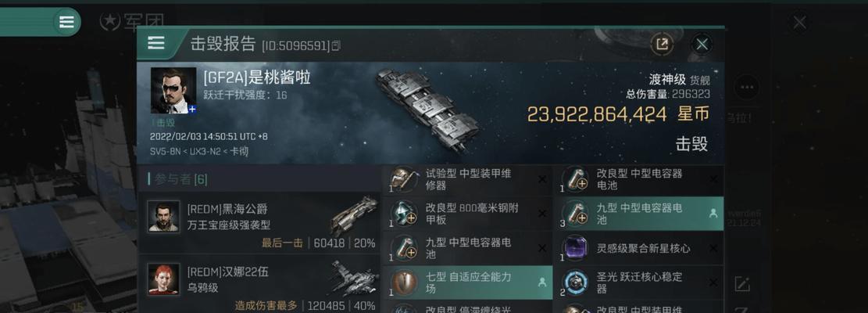The width and height of the screenshot is (868, 313).
Task: Click victim portrait of 是桃酱啦
Action: pos(173,90)
